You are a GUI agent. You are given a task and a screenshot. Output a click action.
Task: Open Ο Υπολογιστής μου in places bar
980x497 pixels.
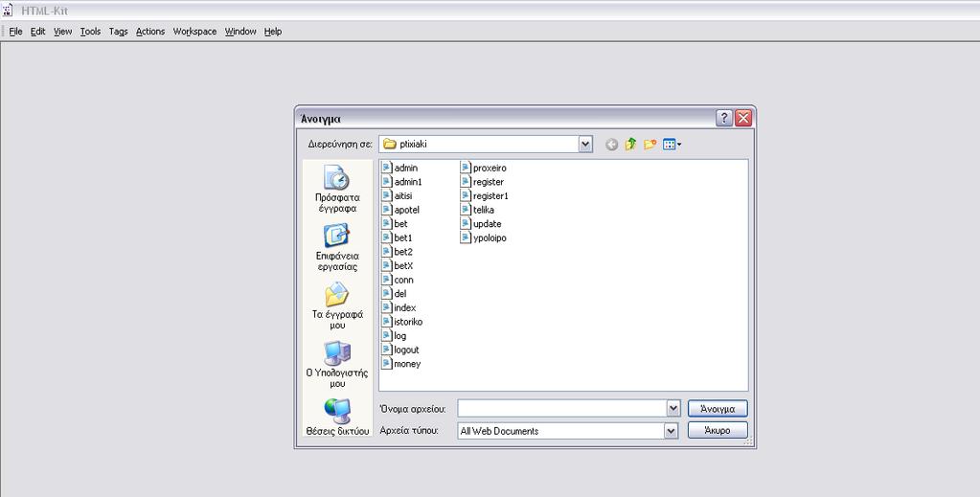[x=337, y=365]
